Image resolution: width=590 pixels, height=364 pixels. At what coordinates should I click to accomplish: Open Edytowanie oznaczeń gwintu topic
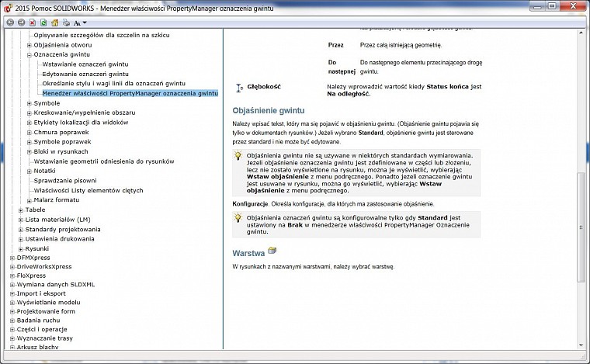click(85, 74)
